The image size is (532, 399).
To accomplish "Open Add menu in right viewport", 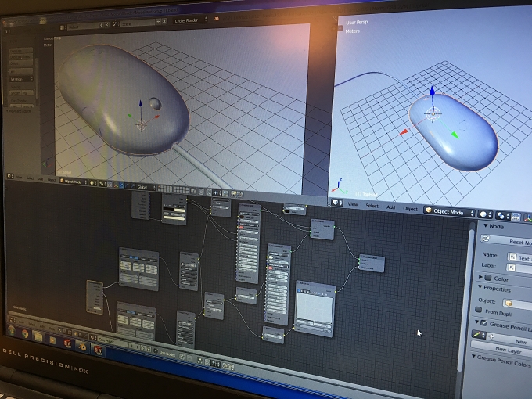I will 391,207.
